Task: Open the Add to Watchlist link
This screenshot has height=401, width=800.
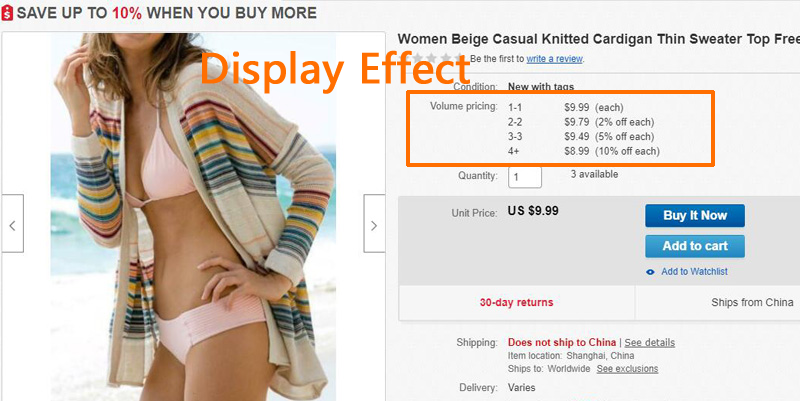Action: [694, 272]
